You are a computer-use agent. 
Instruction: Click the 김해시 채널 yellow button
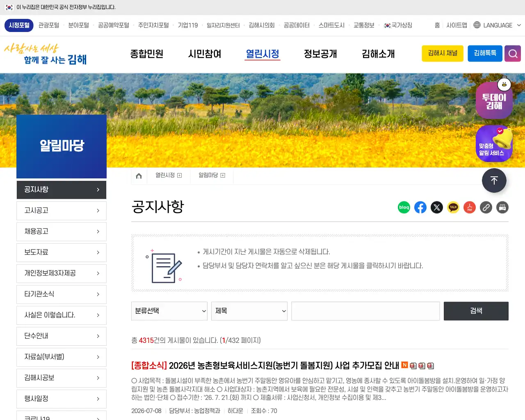click(x=443, y=54)
